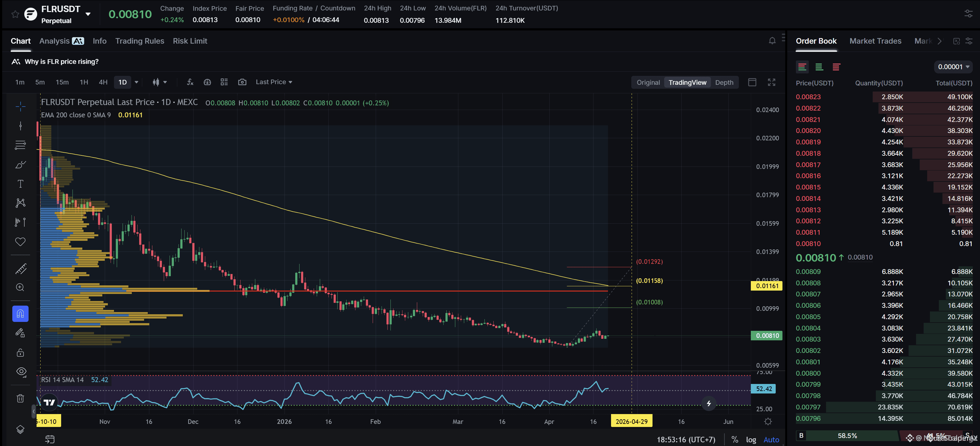Toggle the chart panel layout icon
This screenshot has width=980, height=446.
752,83
